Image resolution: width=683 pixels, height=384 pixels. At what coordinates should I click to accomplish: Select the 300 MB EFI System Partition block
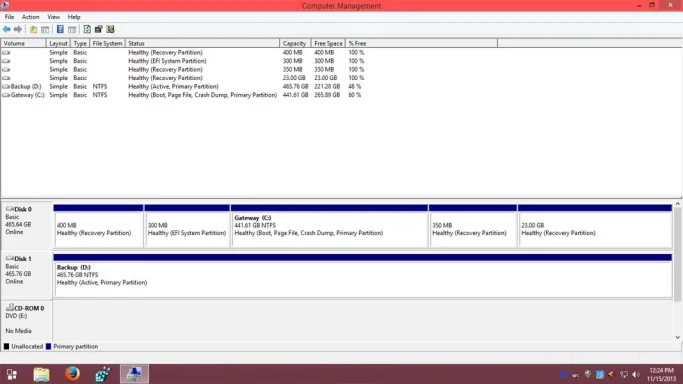coord(187,226)
